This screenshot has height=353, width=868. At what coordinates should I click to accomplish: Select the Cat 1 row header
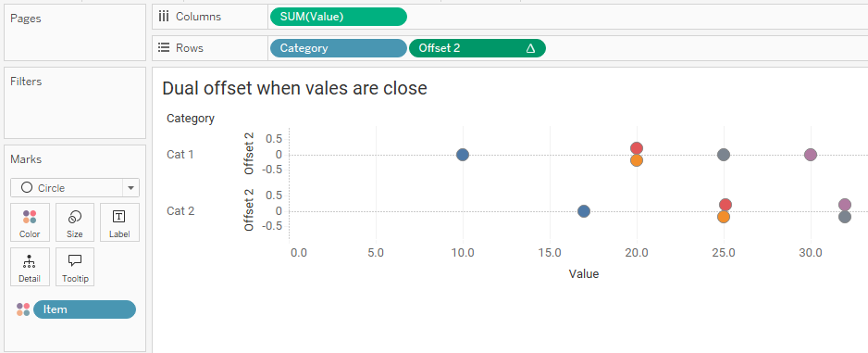pyautogui.click(x=180, y=155)
